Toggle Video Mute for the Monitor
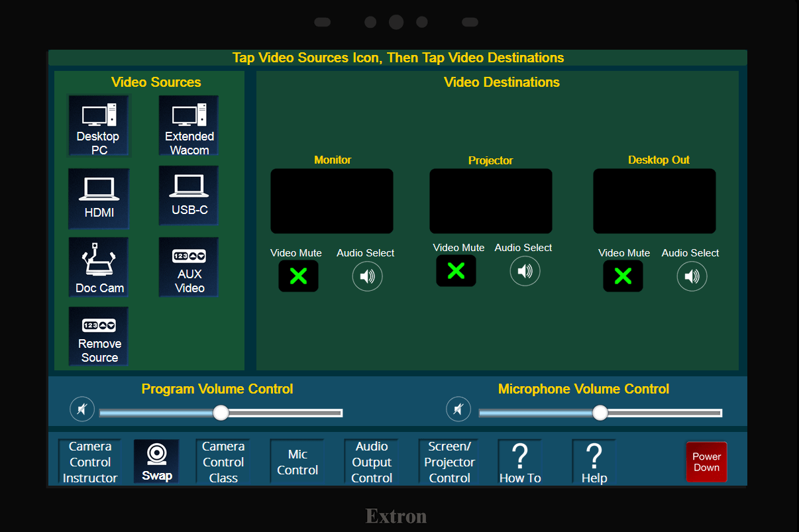 point(298,276)
